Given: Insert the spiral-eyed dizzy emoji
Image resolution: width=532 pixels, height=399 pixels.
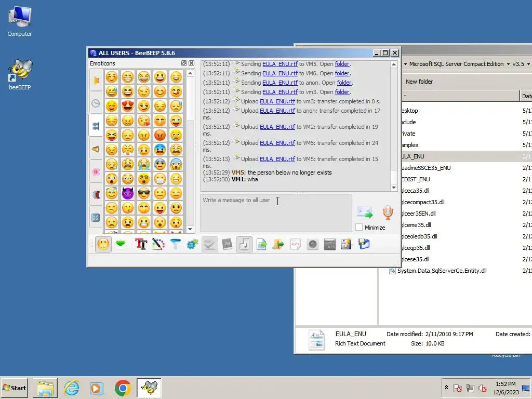Looking at the screenshot, I should [144, 179].
